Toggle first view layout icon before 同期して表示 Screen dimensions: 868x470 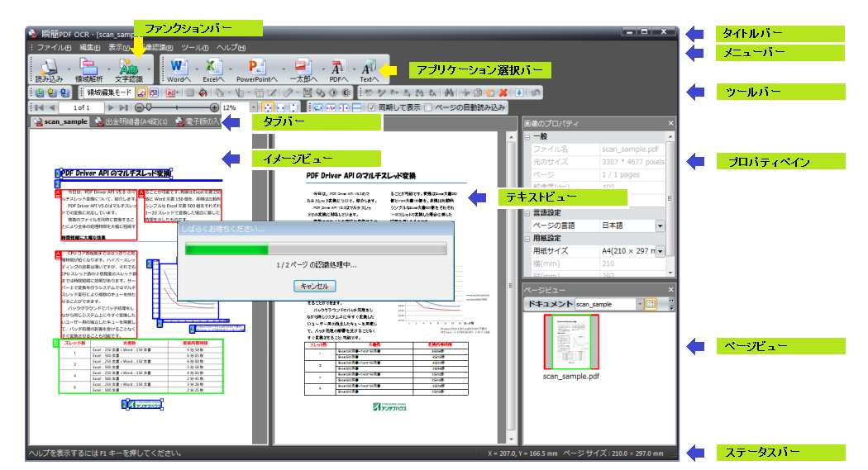(x=317, y=107)
